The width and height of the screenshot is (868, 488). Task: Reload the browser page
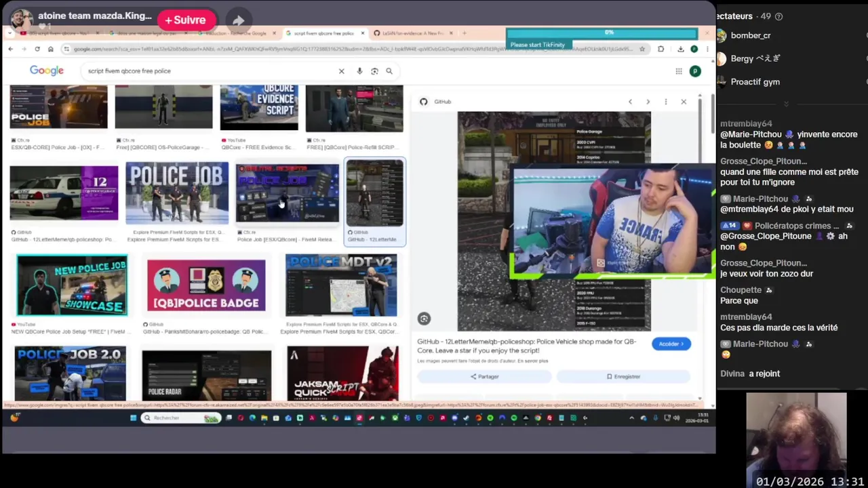[x=37, y=49]
